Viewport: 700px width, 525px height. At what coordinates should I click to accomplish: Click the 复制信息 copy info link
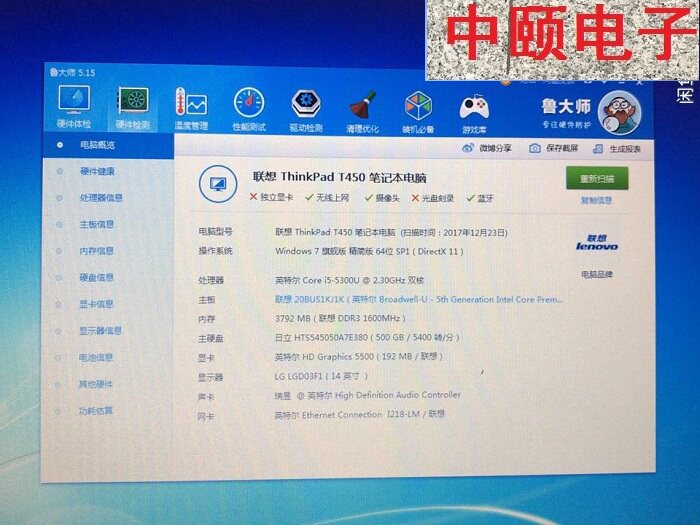pos(596,200)
